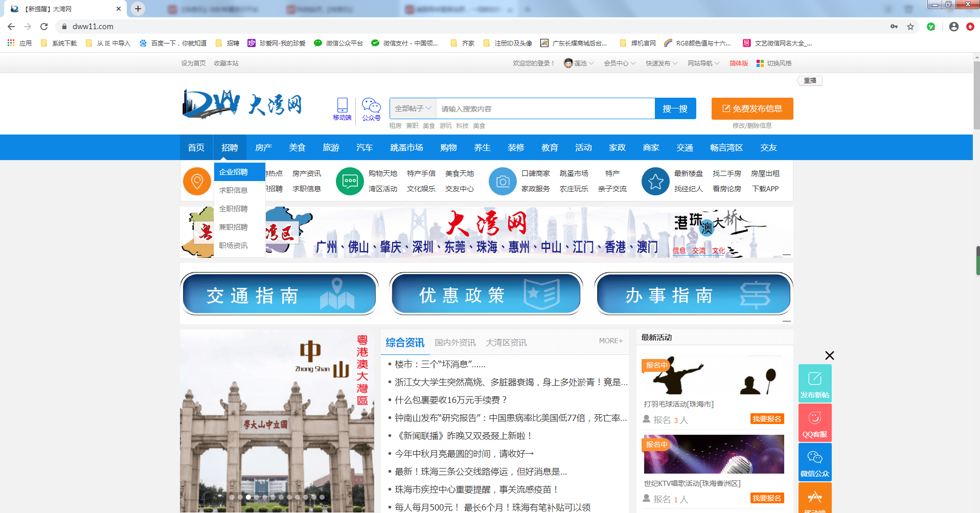Click the 公众号 WeChat public account icon
The image size is (980, 513).
click(x=371, y=105)
